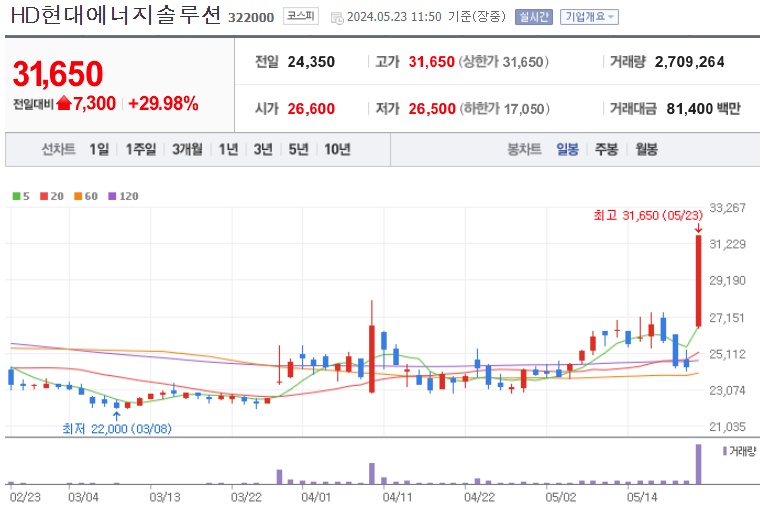760x510 pixels.
Task: Click the current price 31,650
Action: coord(58,74)
